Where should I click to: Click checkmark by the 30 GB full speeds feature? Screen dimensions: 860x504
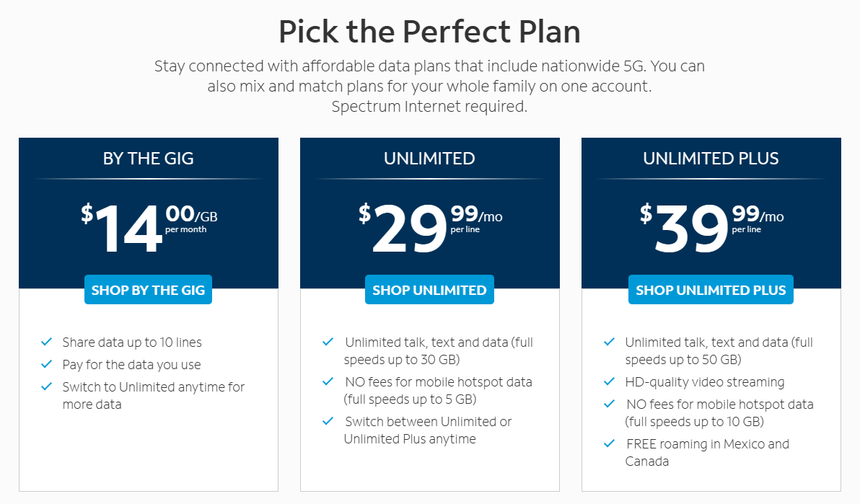tap(328, 342)
